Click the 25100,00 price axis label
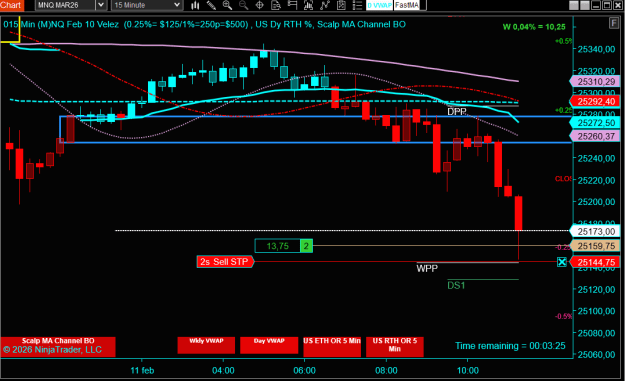 pos(596,311)
